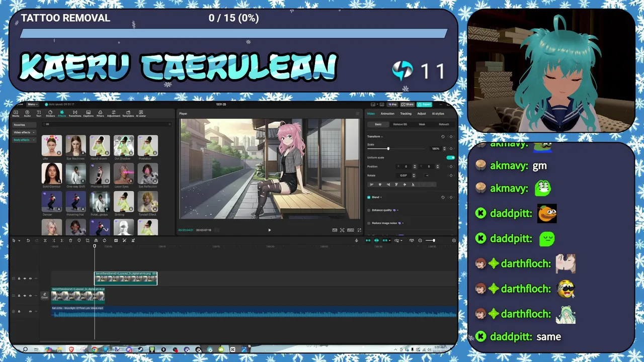
Task: Click the Delete trash icon in timeline toolbar
Action: click(70, 240)
